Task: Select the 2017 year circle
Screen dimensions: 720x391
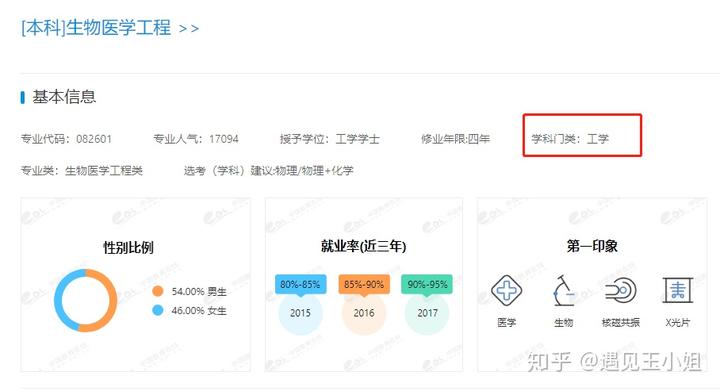Action: coord(427,313)
